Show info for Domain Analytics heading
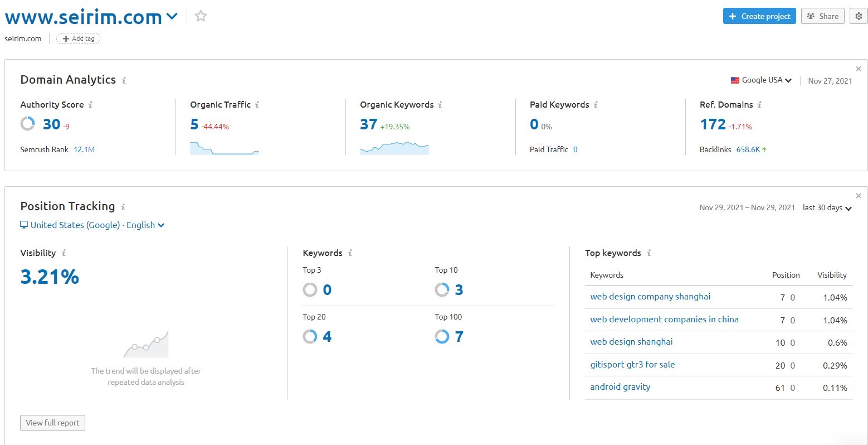The image size is (868, 445). tap(124, 80)
